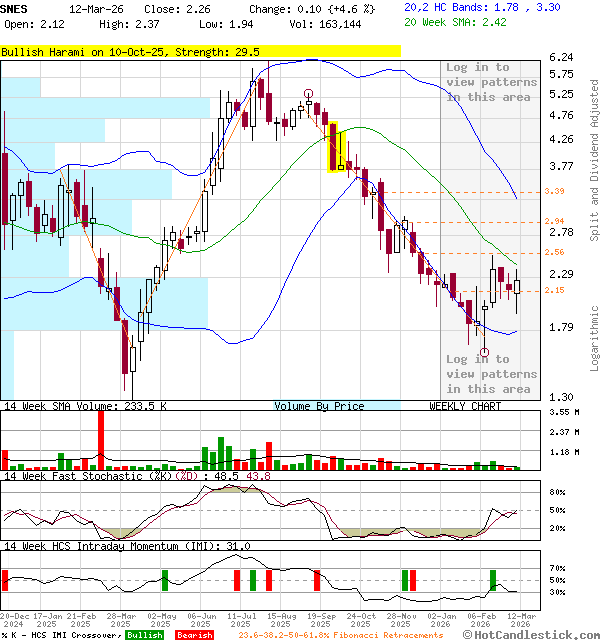Click the latest weekly candlestick
The height and width of the screenshot is (640, 600).
pyautogui.click(x=517, y=288)
